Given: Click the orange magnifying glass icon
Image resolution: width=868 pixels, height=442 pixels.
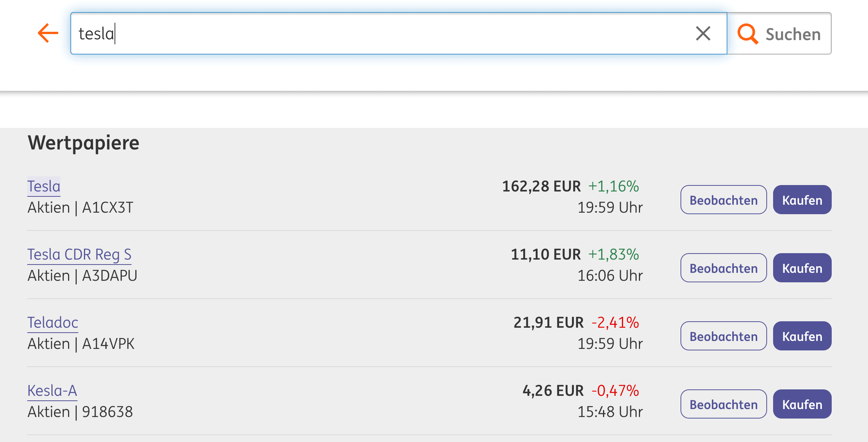Looking at the screenshot, I should tap(747, 34).
